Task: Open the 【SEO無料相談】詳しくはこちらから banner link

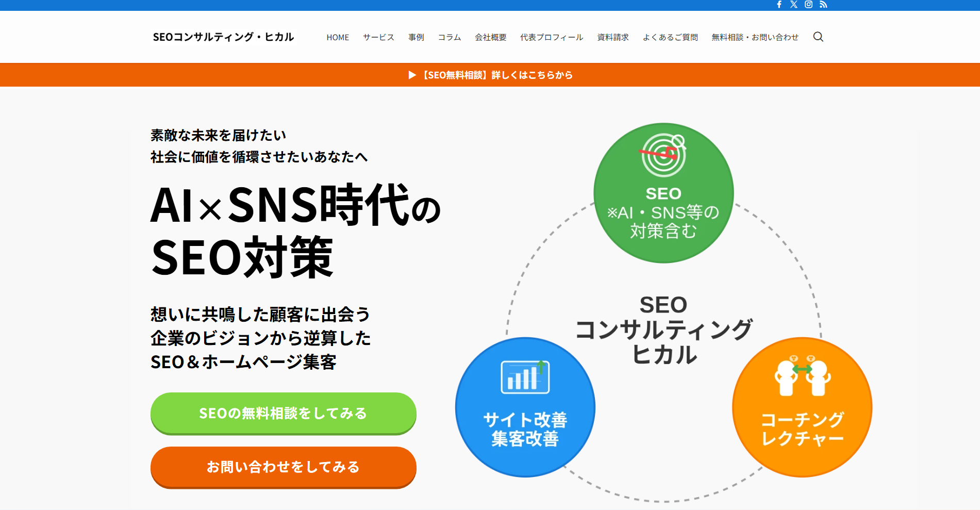Action: click(x=490, y=74)
